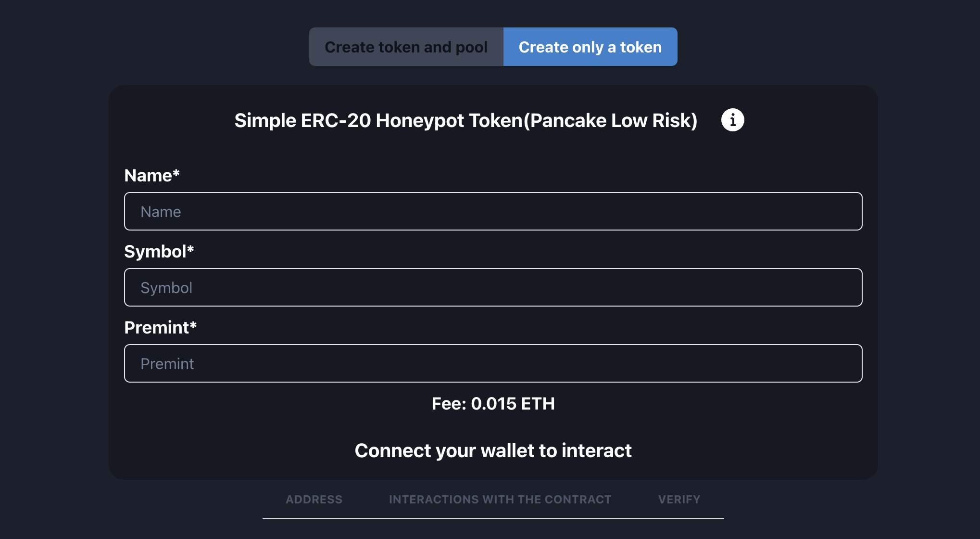Image resolution: width=980 pixels, height=539 pixels.
Task: Click the Simple ERC-20 Honeypot Token heading
Action: (465, 120)
